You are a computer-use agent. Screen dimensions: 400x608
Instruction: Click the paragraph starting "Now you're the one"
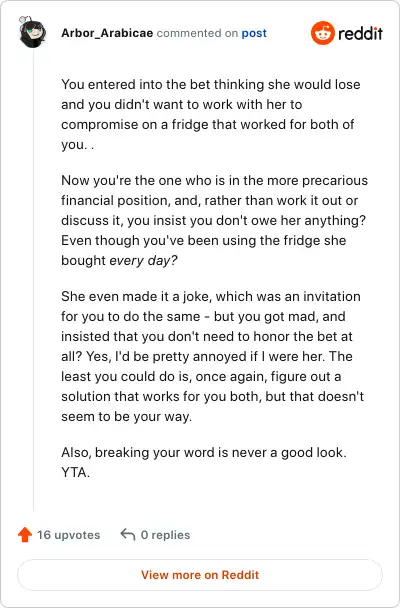click(x=214, y=220)
